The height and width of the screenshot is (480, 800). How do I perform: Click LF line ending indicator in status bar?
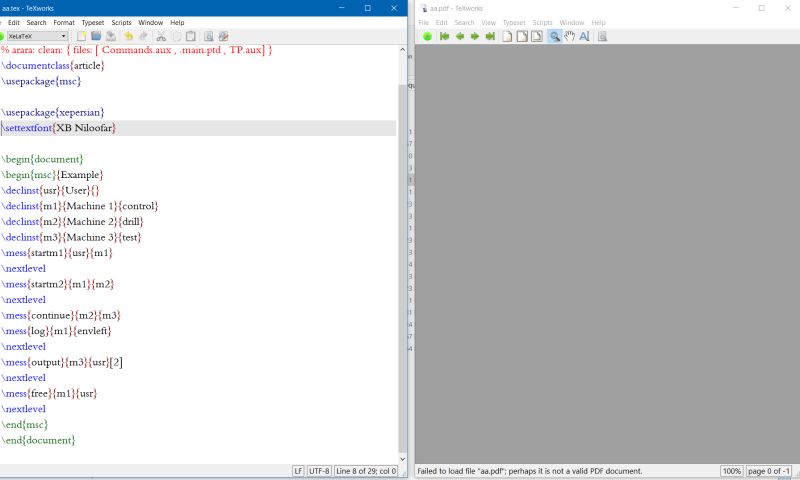click(298, 471)
